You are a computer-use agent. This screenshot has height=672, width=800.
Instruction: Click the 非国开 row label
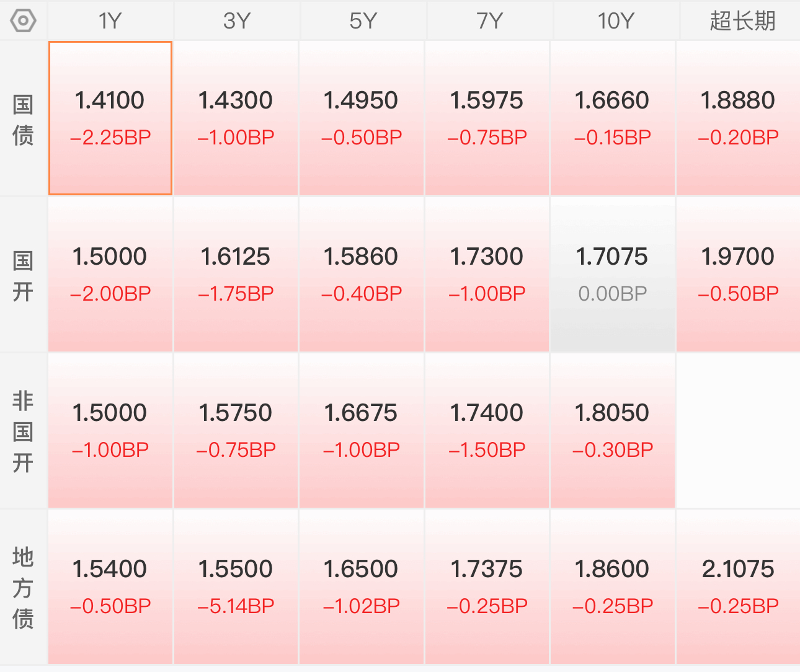23,431
